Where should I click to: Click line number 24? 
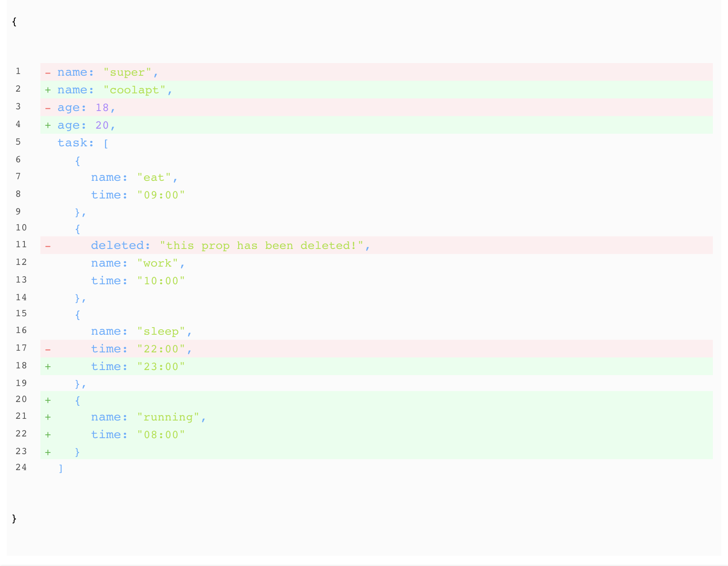pos(21,467)
